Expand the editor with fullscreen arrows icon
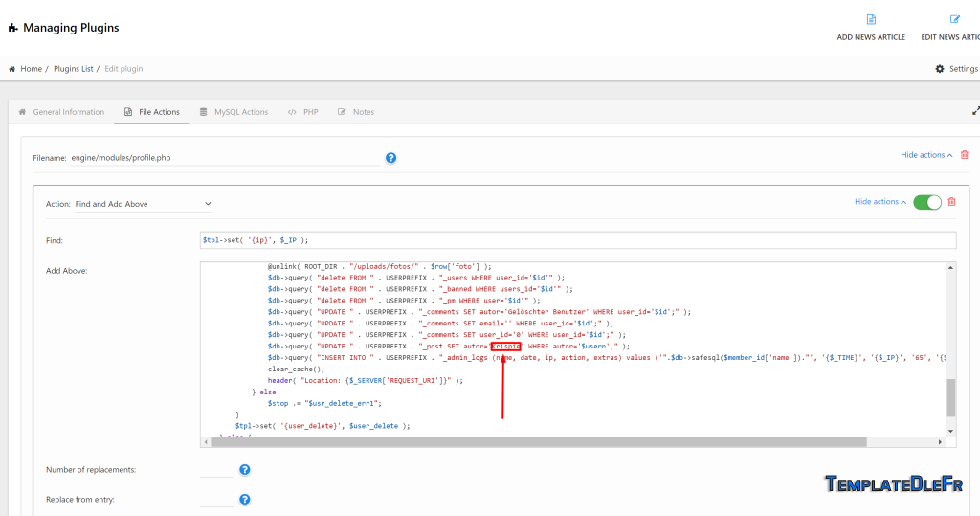 (975, 112)
